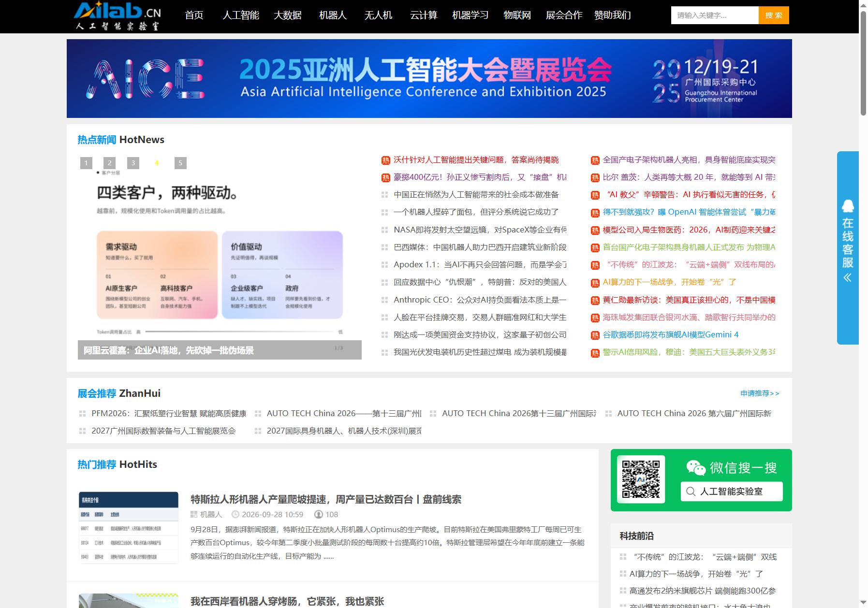Open the 首页 nav menu item
Image resolution: width=868 pixels, height=608 pixels.
[x=194, y=15]
